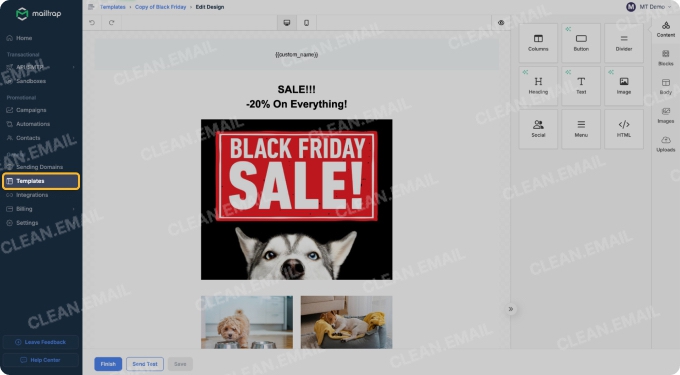Select the SALE!!! heading text

pos(297,89)
